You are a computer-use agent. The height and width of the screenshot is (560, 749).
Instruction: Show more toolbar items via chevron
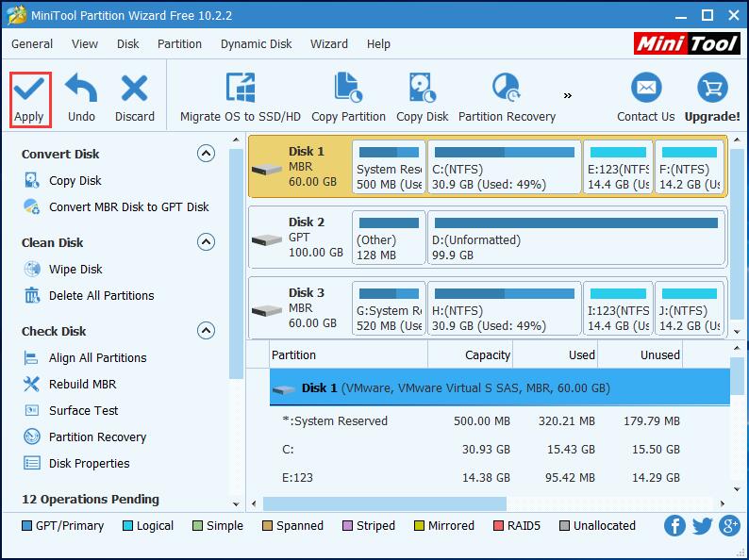[x=568, y=96]
